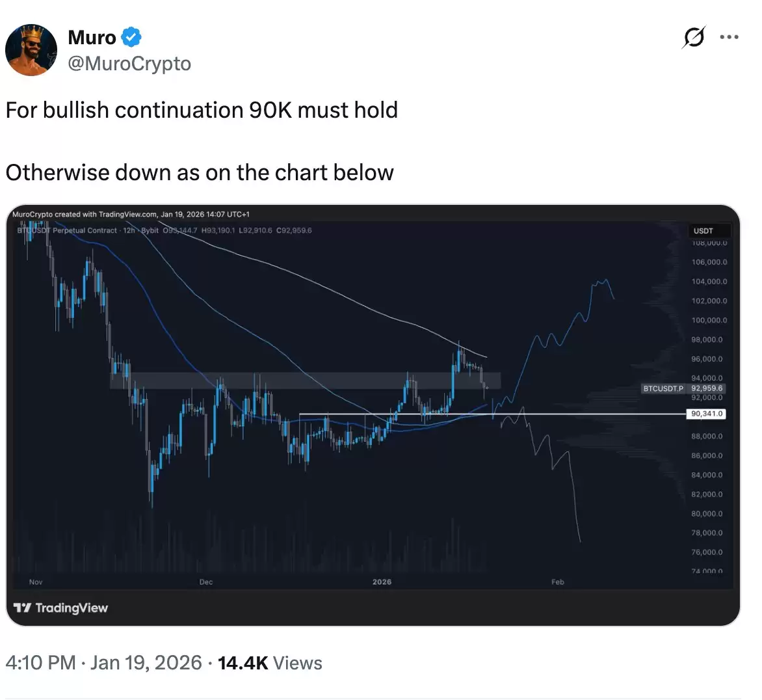Image resolution: width=762 pixels, height=700 pixels.
Task: Open the @MuroCrypto profile handle
Action: [x=129, y=63]
